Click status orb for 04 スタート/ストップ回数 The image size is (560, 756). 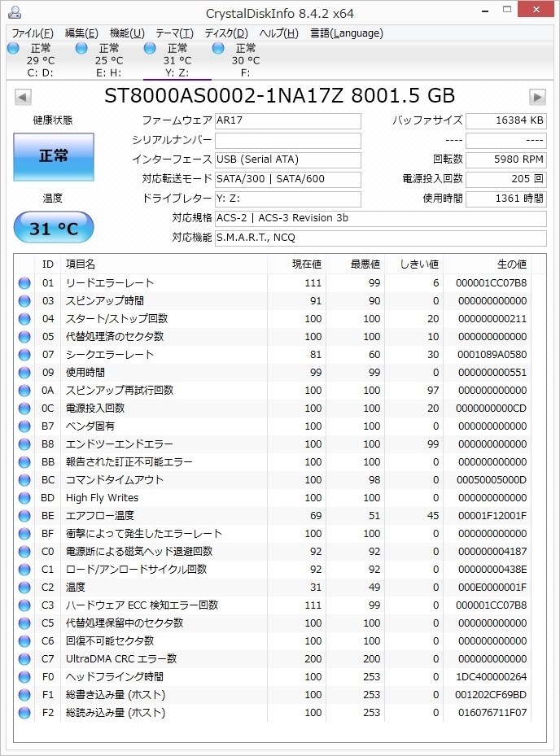pyautogui.click(x=24, y=319)
